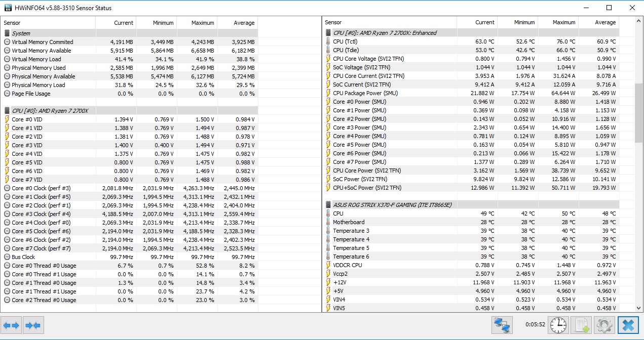Select the CPU (Tctl) temperature row
The height and width of the screenshot is (340, 644).
point(345,41)
